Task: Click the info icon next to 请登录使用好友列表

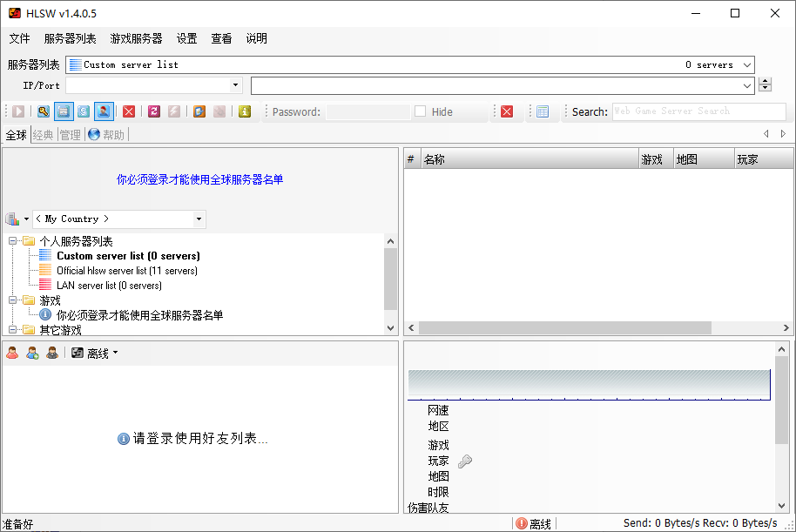Action: click(124, 439)
